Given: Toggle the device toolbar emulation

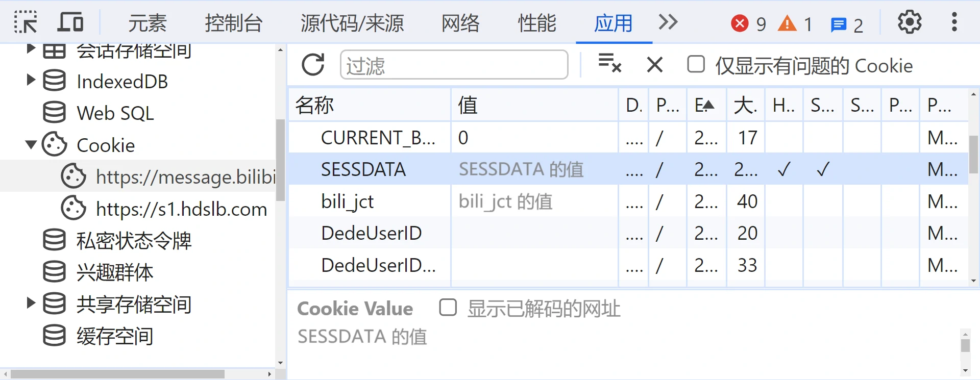Looking at the screenshot, I should pyautogui.click(x=70, y=21).
